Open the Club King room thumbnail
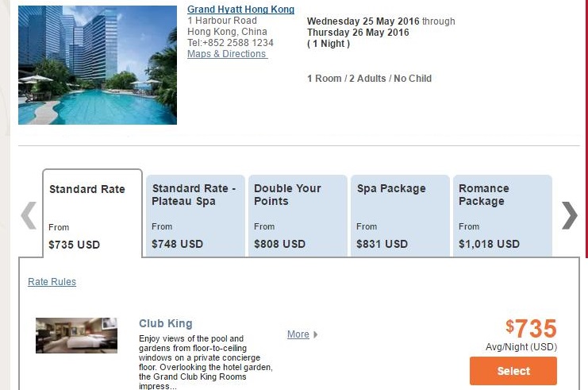Screen dimensions: 588x390 click(x=76, y=335)
